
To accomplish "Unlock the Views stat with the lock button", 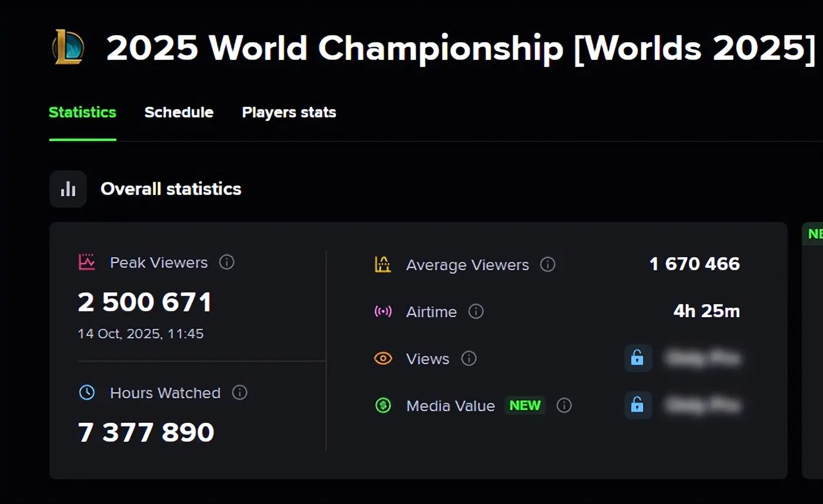I will tap(638, 358).
